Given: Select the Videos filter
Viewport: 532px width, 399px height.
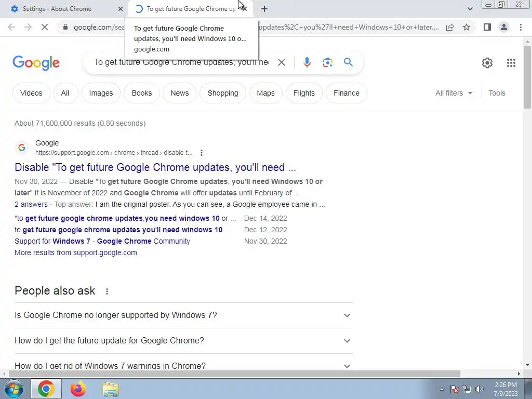Looking at the screenshot, I should tap(31, 93).
